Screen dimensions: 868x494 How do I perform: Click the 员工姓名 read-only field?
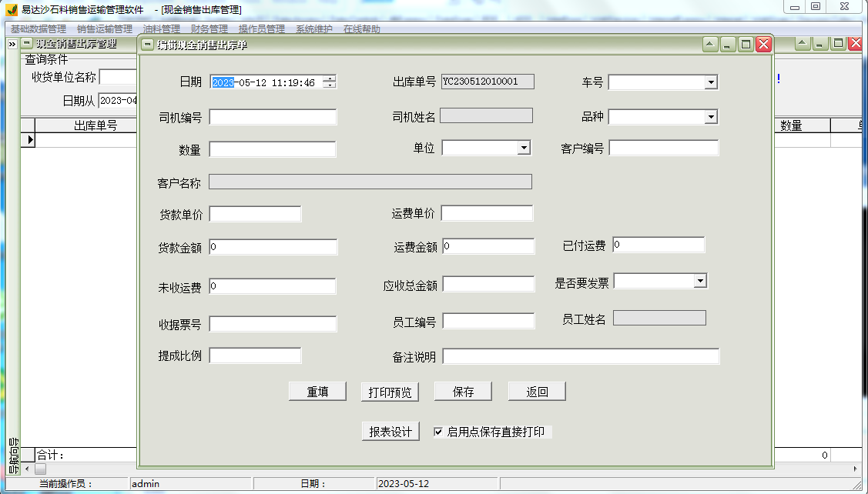pos(659,318)
